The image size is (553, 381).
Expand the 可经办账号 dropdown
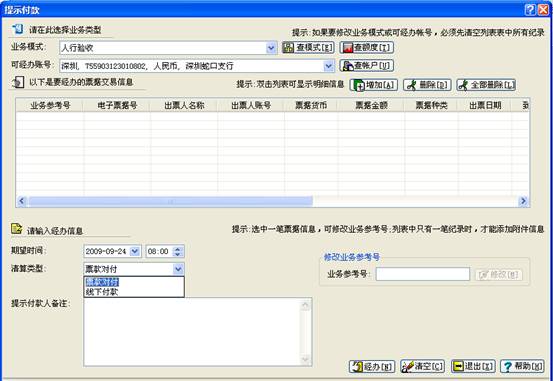[x=328, y=66]
